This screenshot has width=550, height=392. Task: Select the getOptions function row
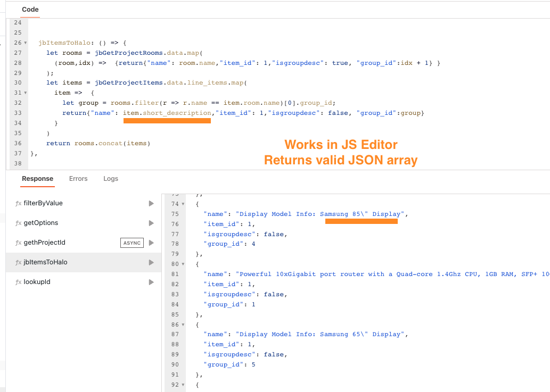click(84, 223)
